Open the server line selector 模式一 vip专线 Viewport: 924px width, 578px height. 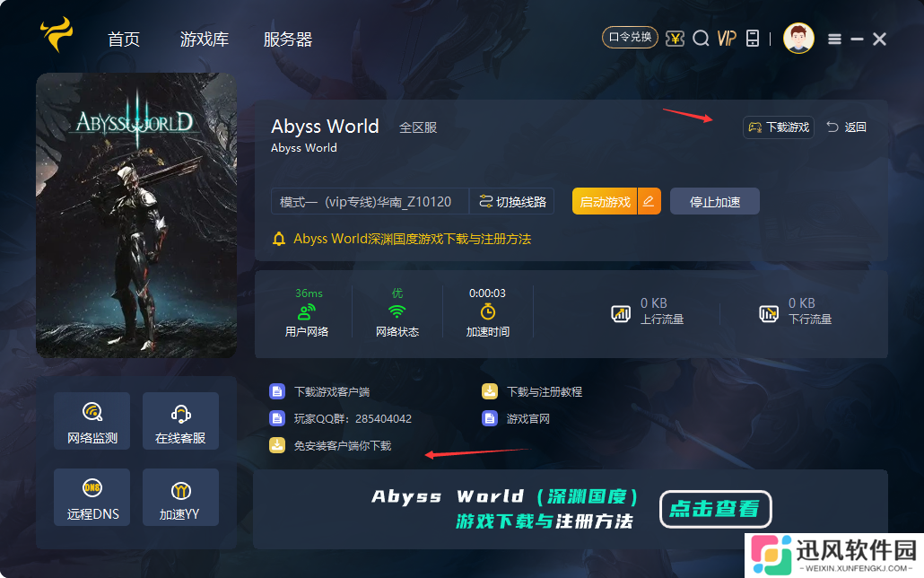click(370, 201)
